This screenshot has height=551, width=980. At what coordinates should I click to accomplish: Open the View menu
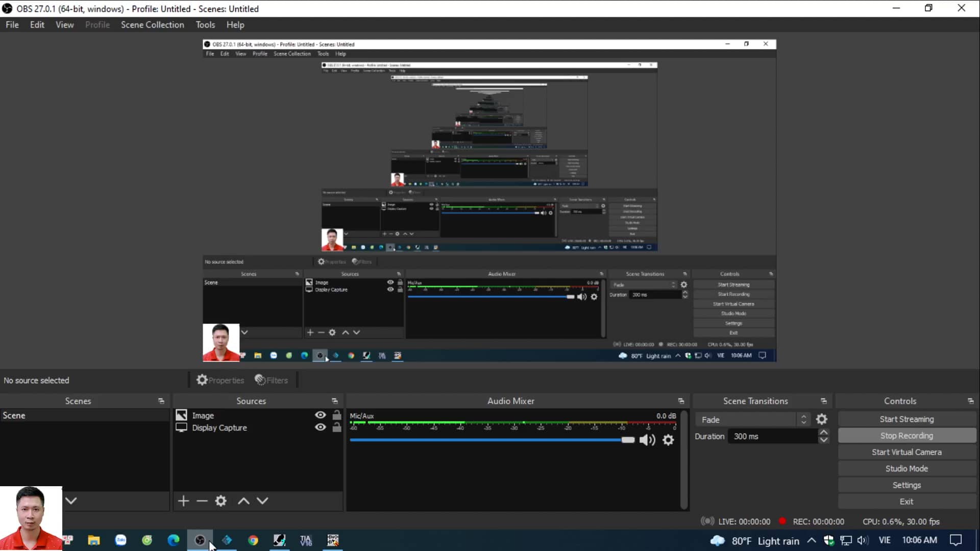click(x=65, y=24)
